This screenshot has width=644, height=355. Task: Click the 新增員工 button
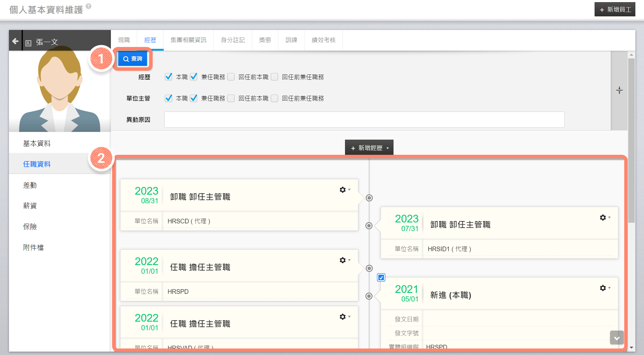[615, 10]
